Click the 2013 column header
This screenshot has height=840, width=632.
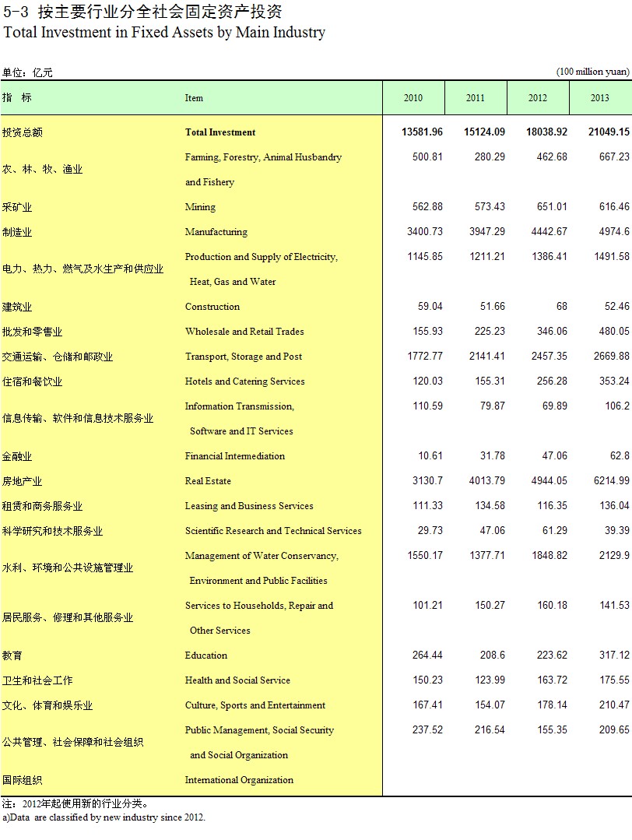tap(600, 98)
